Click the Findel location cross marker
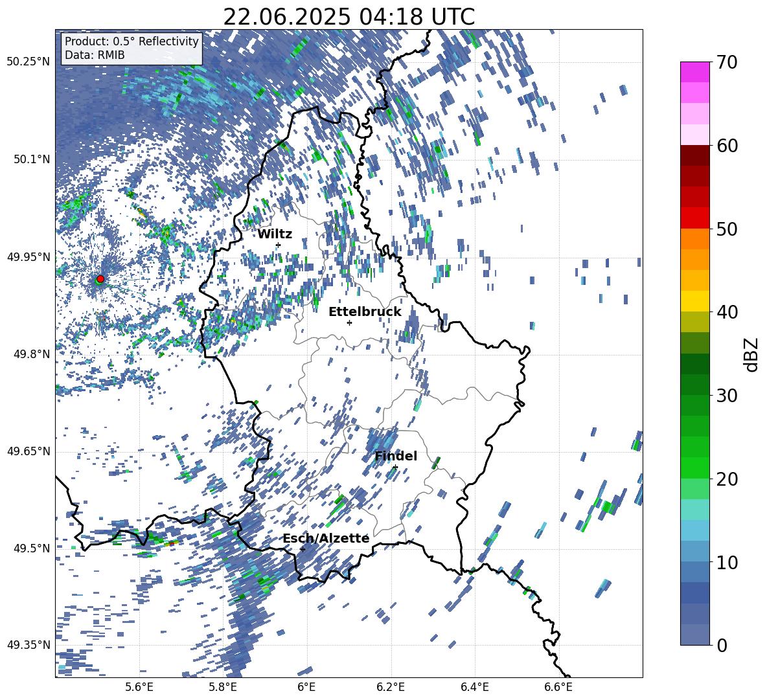767x700 pixels. (395, 468)
